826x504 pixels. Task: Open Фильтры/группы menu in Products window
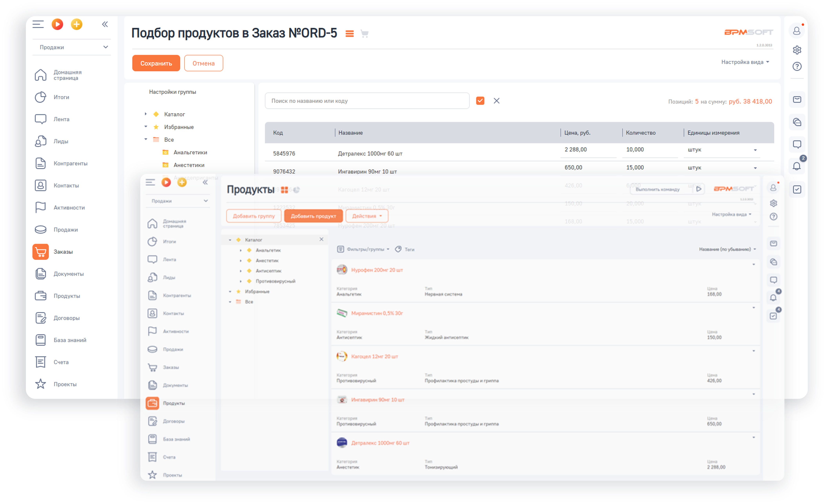pyautogui.click(x=363, y=249)
